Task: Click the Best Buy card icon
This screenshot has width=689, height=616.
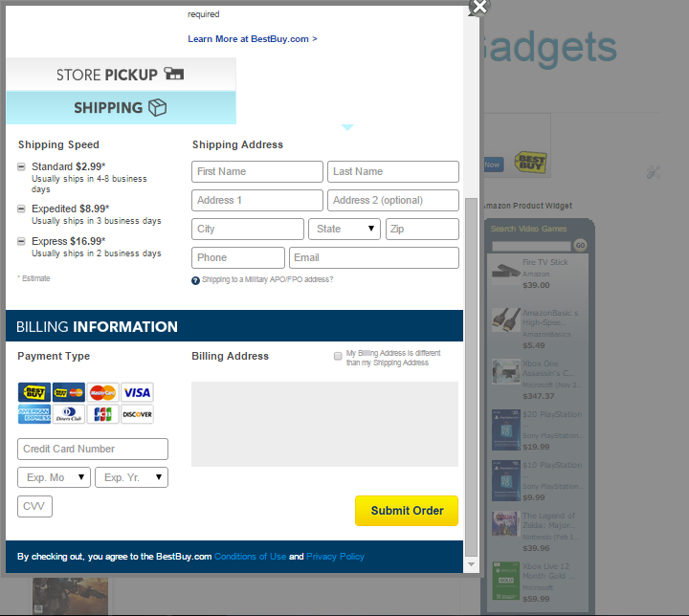Action: coord(34,392)
